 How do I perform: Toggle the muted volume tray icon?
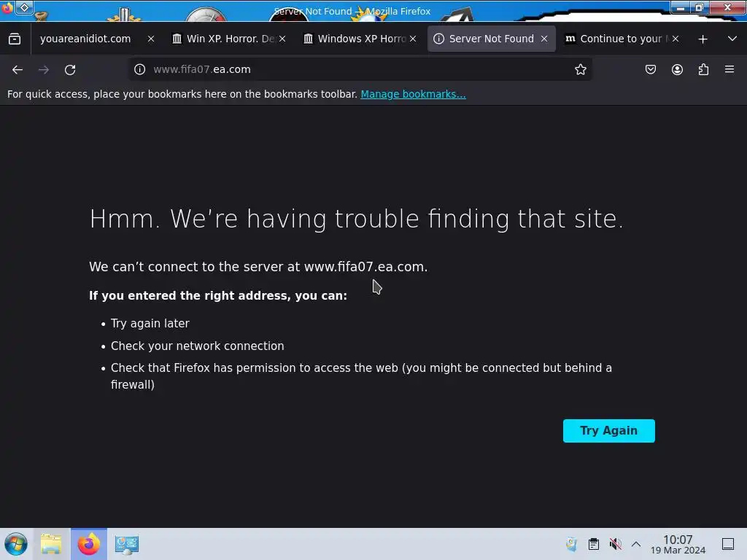(x=615, y=544)
